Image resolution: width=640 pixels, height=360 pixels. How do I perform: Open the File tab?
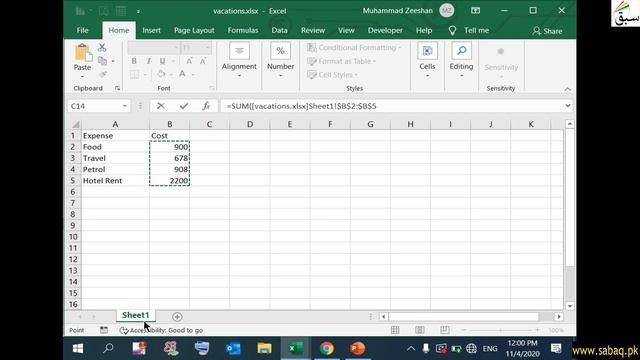(x=82, y=31)
